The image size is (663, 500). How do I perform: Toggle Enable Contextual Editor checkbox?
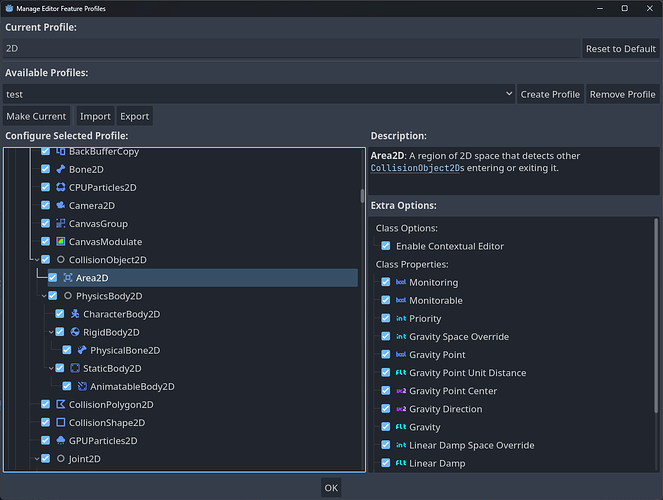click(x=386, y=246)
